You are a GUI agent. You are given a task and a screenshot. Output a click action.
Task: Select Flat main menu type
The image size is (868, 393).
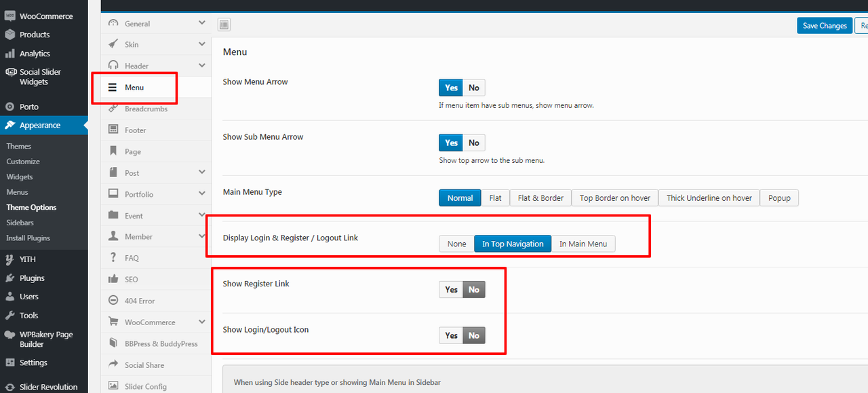[496, 198]
